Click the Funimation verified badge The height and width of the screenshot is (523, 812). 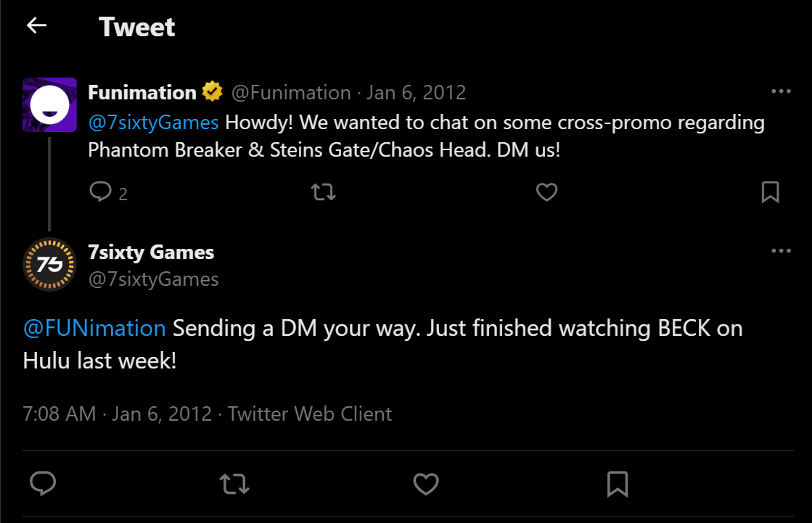212,93
